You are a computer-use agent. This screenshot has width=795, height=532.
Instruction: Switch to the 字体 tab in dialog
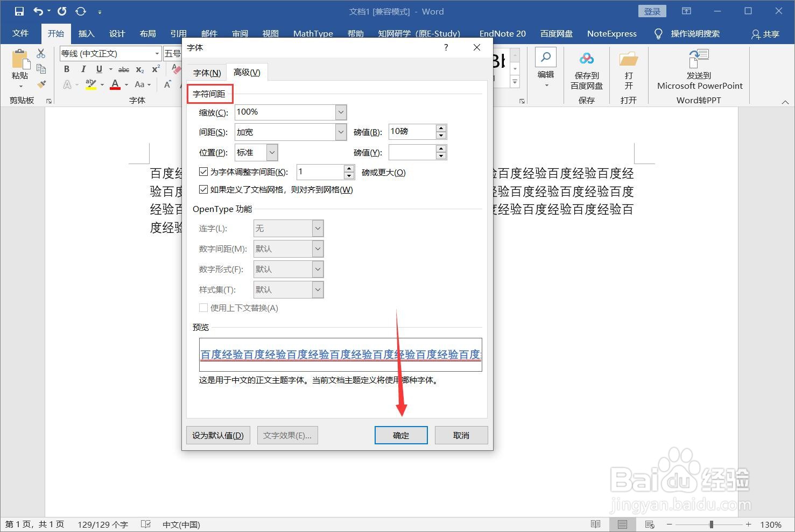pos(206,72)
